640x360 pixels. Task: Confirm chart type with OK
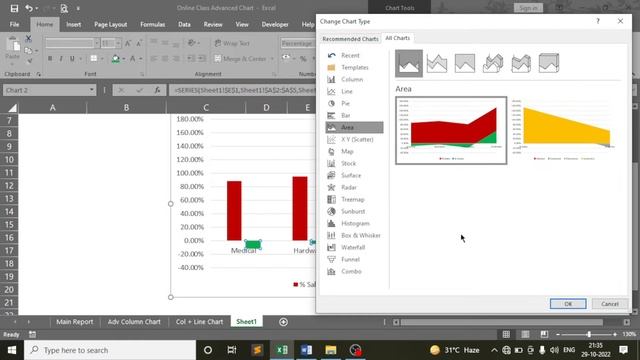pos(568,304)
